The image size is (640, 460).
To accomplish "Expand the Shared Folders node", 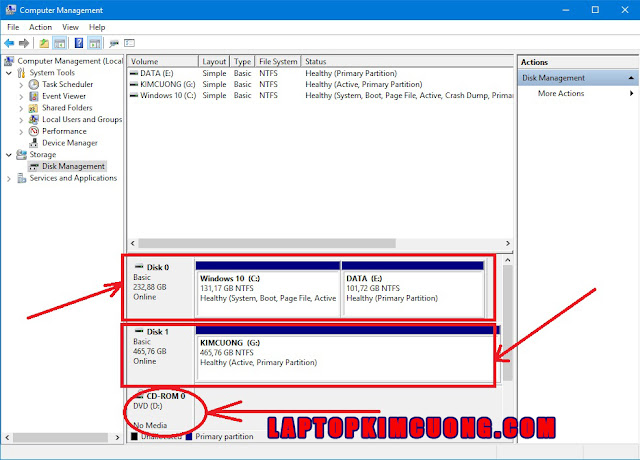I will (x=21, y=108).
